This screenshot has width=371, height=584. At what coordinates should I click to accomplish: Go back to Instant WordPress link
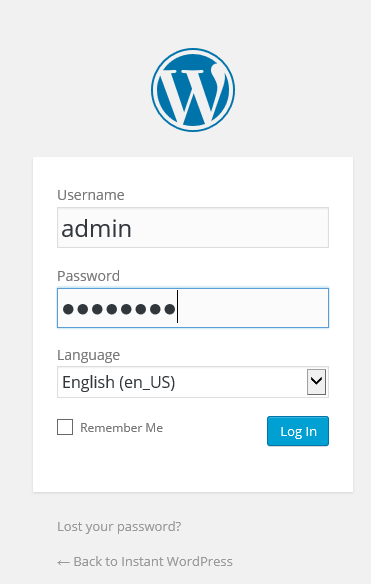145,561
